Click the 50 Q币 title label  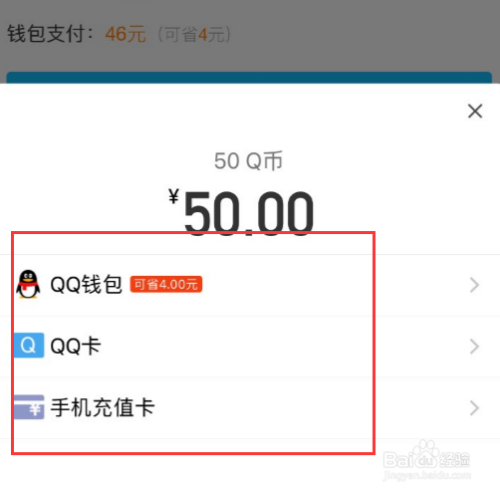tap(248, 161)
